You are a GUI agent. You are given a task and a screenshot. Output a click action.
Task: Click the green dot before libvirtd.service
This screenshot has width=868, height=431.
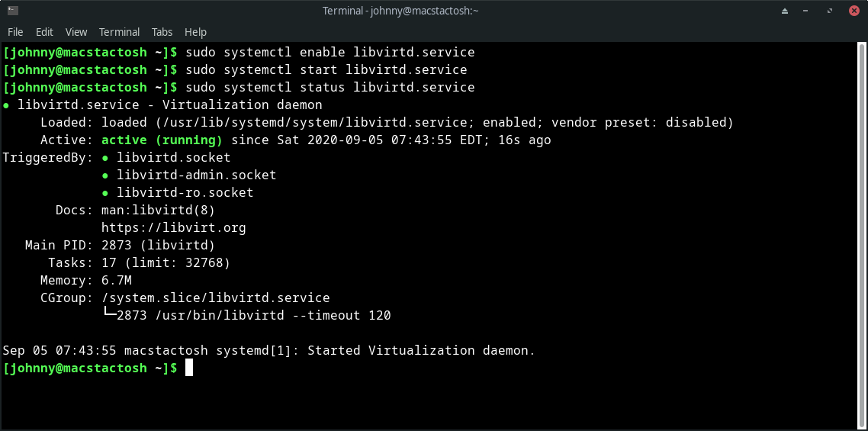tap(5, 105)
